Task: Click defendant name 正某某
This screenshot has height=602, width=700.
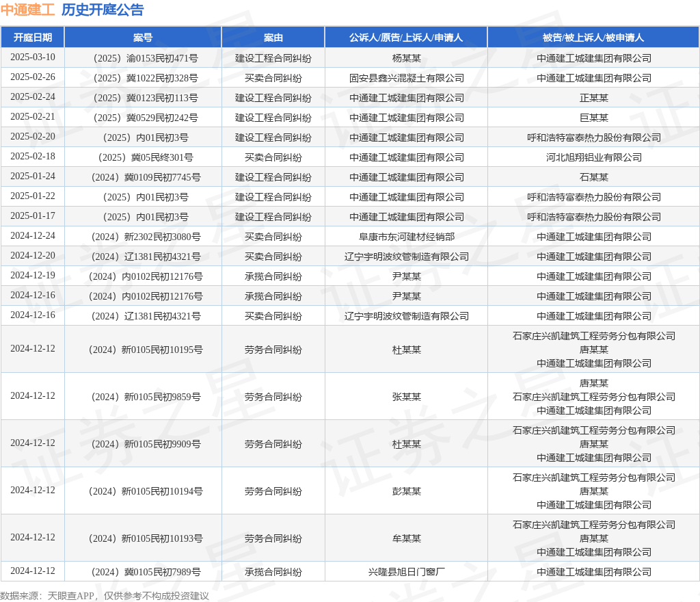Action: click(593, 98)
